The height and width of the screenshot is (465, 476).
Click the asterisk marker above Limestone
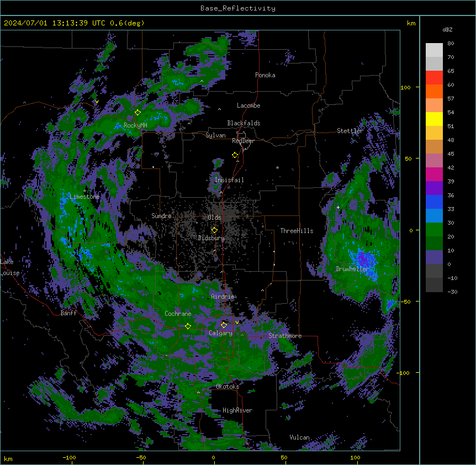coord(84,191)
